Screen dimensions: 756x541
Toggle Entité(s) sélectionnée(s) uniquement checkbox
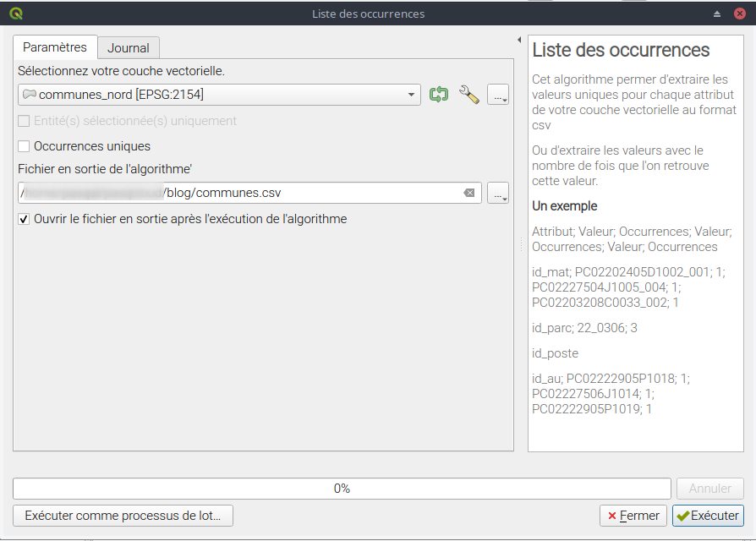tap(25, 121)
